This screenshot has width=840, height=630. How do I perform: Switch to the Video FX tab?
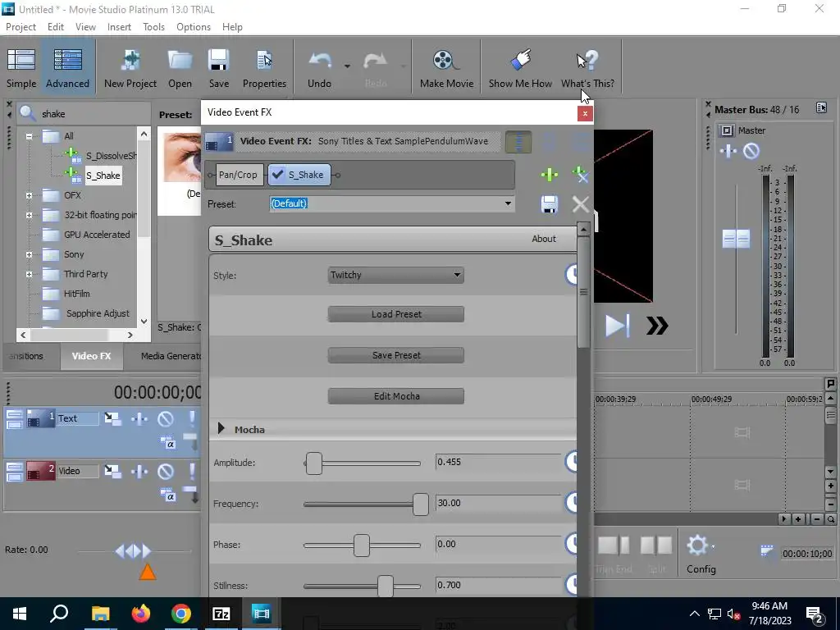click(x=91, y=356)
